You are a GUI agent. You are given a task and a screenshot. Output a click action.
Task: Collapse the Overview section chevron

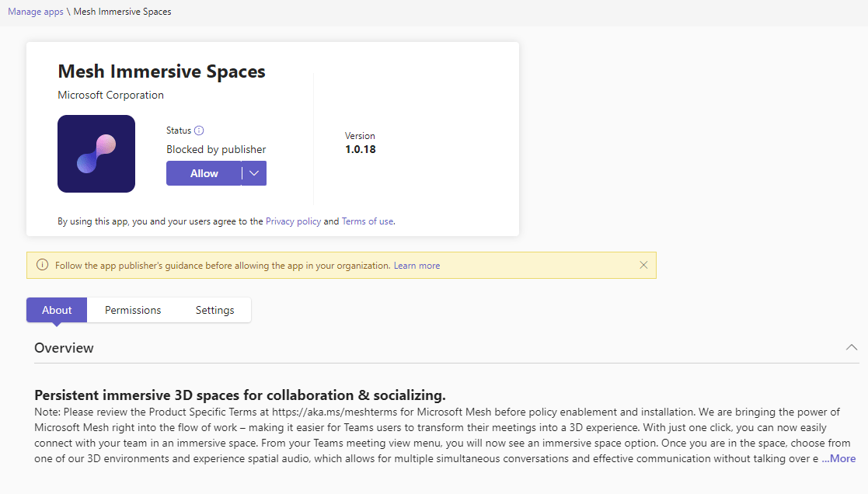pos(852,347)
